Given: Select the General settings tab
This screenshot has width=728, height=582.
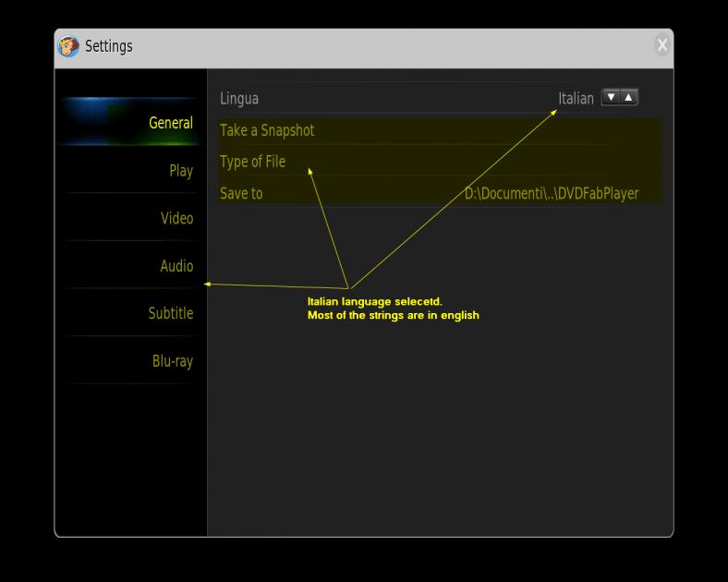Looking at the screenshot, I should 129,123.
